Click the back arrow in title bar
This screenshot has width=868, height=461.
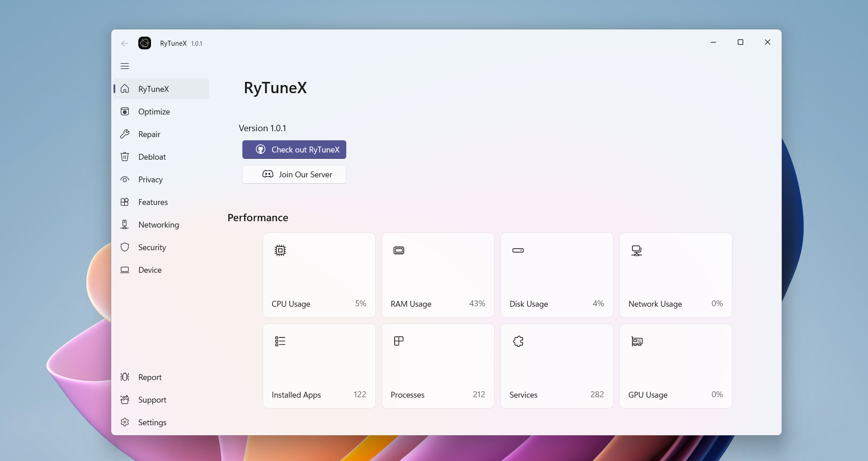click(x=125, y=43)
